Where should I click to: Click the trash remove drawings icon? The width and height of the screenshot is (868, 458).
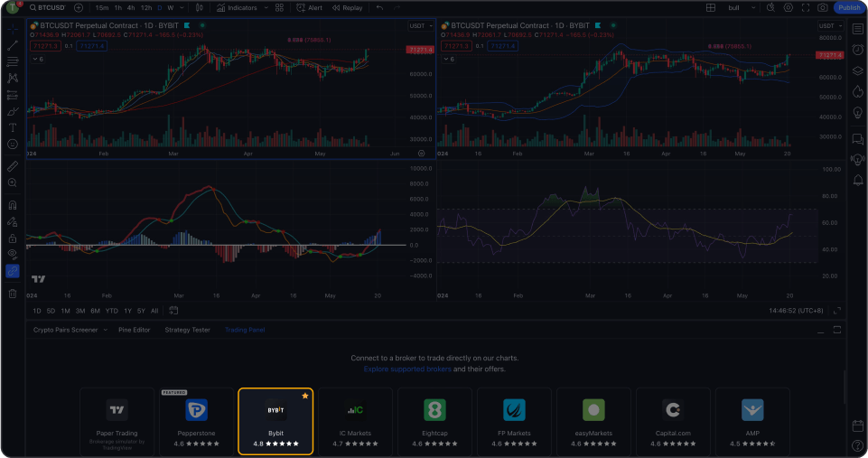(13, 294)
